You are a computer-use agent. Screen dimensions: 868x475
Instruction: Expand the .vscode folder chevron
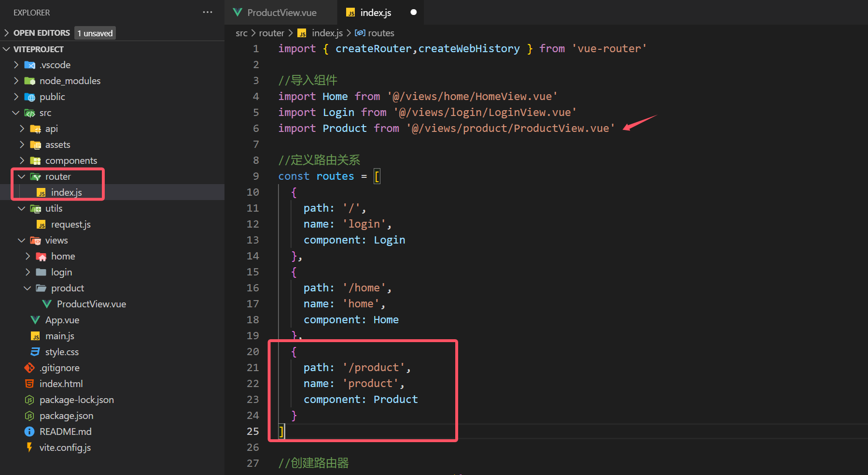tap(16, 65)
